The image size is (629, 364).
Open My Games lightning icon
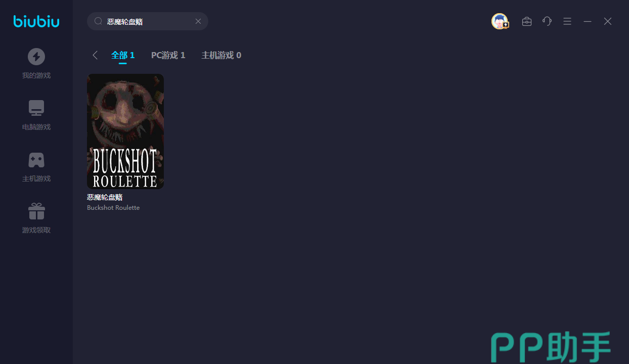point(36,57)
